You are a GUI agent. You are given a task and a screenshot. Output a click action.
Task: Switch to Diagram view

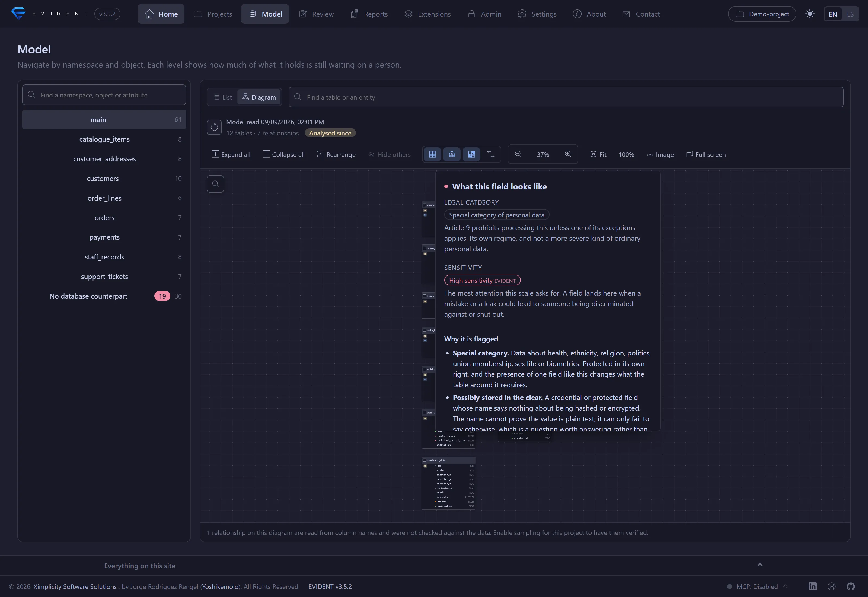point(259,97)
